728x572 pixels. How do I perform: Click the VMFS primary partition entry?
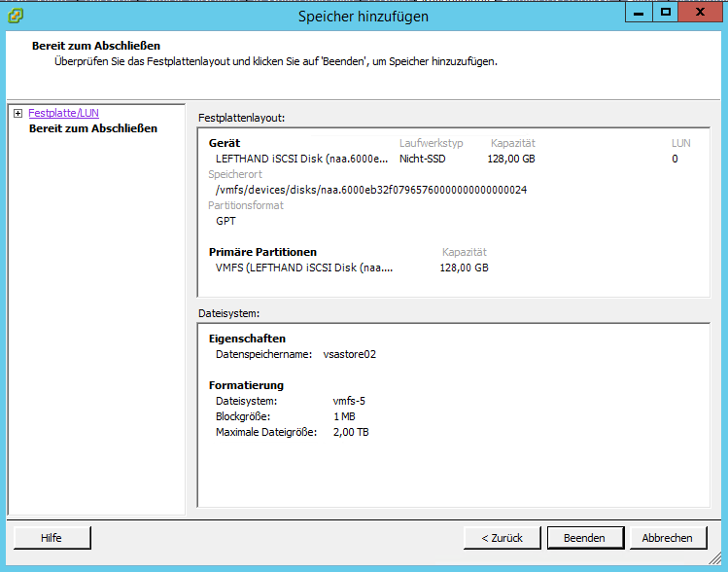point(303,268)
